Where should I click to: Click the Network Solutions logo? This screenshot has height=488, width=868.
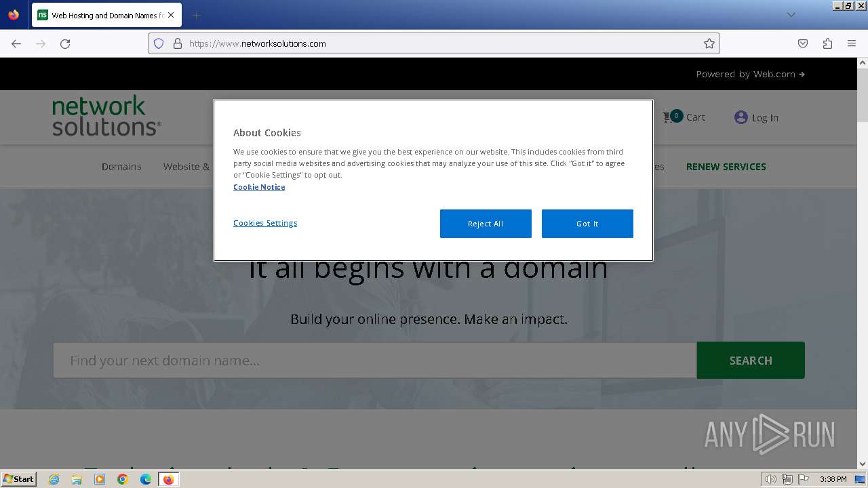106,116
